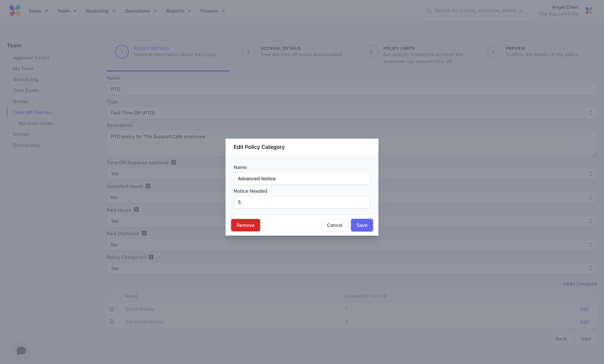Click the Angel Chen account name
604x364 pixels.
click(x=565, y=7)
